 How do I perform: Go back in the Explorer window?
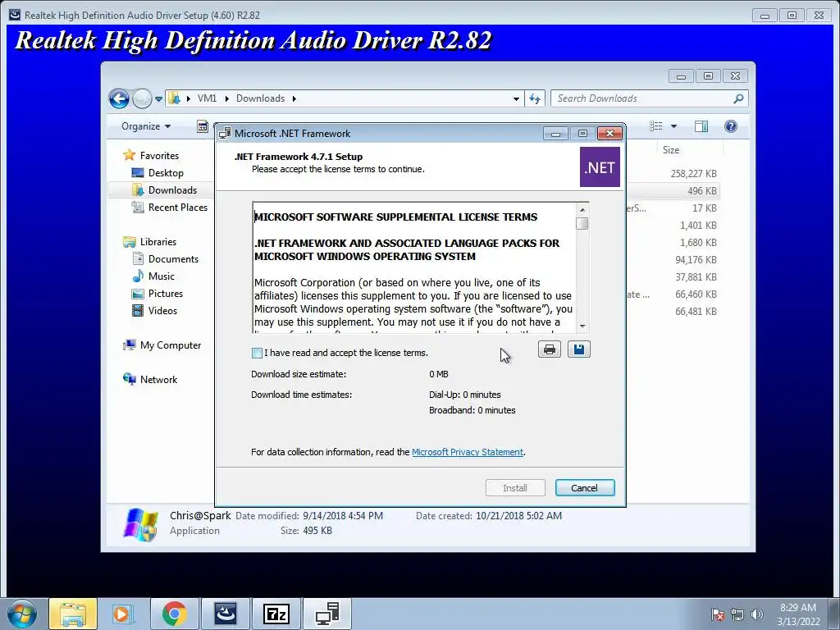coord(119,98)
